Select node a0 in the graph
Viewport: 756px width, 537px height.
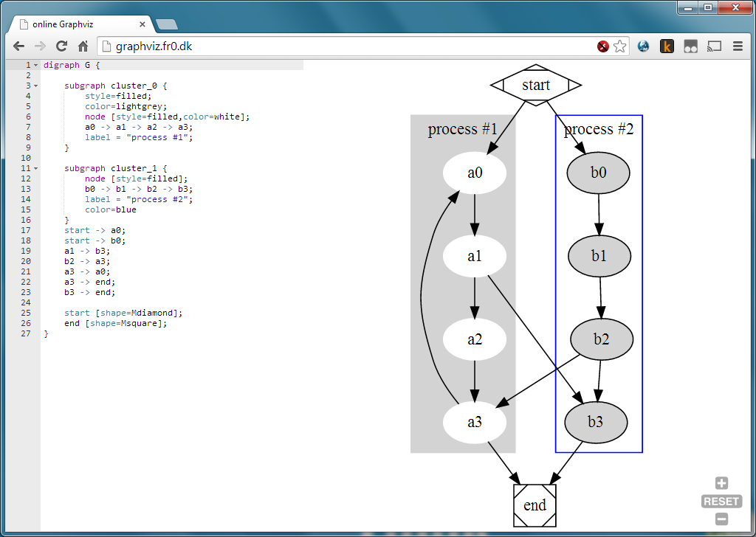coord(475,173)
